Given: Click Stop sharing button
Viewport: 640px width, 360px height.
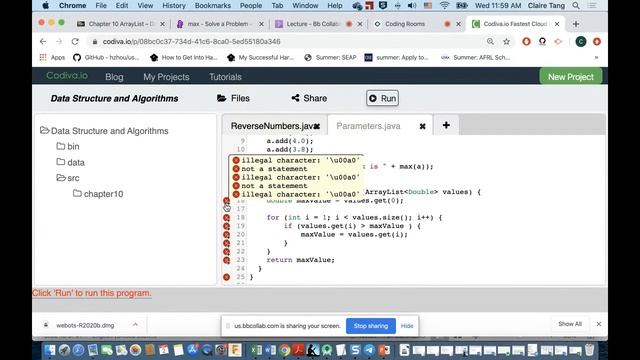Looking at the screenshot, I should point(371,326).
